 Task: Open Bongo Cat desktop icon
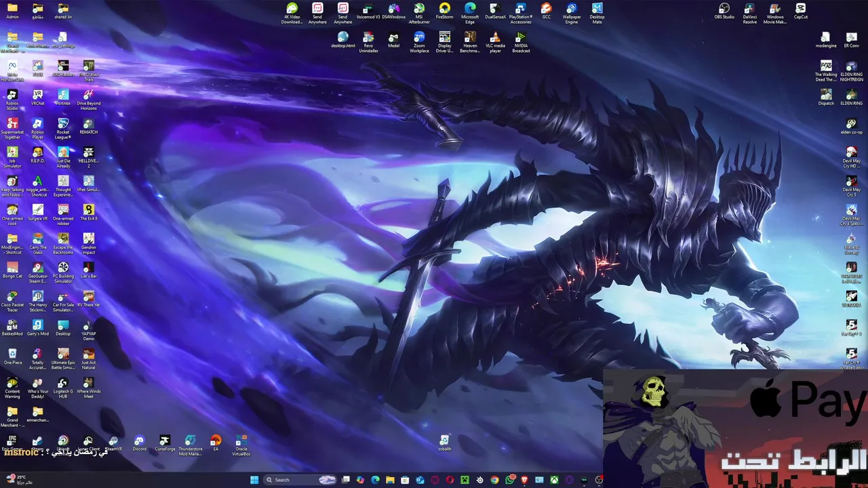[x=12, y=271]
